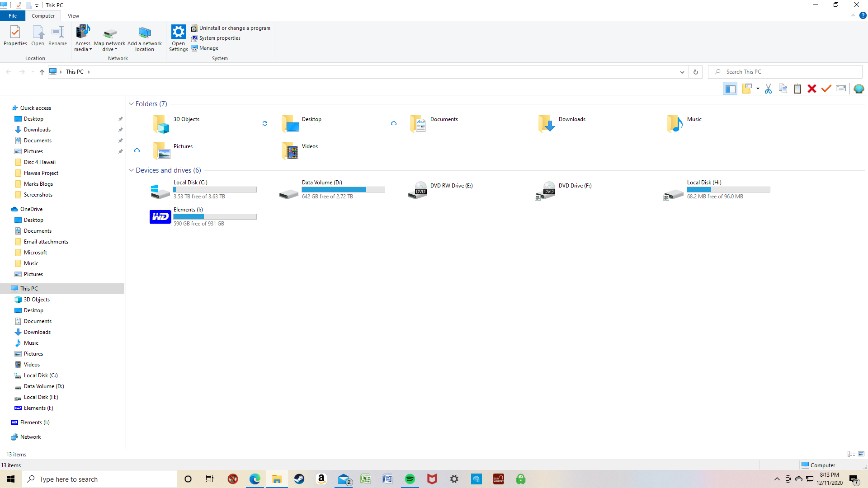Click the Local Disk C capacity bar
Image resolution: width=868 pixels, height=488 pixels.
(x=215, y=189)
